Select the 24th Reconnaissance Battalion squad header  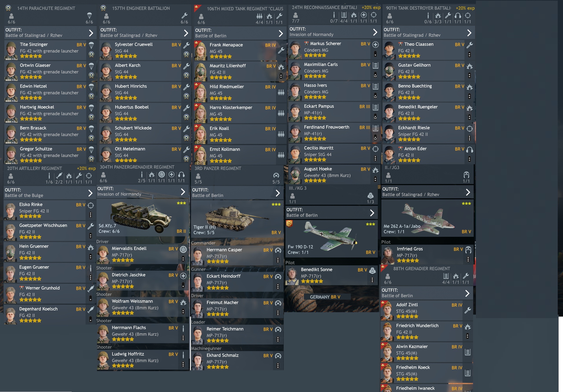pos(335,15)
